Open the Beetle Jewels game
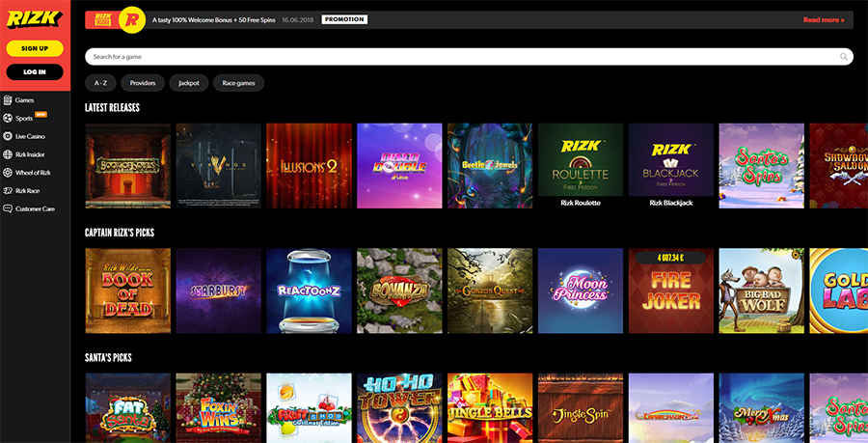The image size is (868, 443). coord(490,166)
